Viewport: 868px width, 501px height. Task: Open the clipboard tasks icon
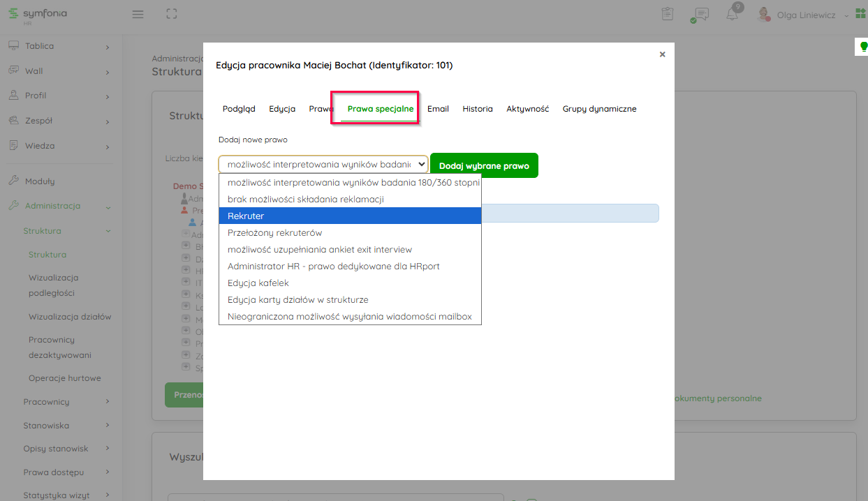668,14
